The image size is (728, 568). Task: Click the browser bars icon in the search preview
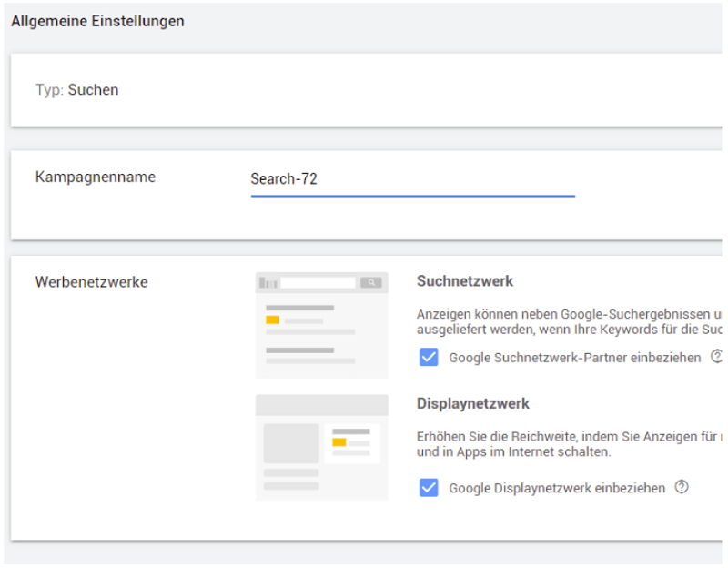[267, 281]
